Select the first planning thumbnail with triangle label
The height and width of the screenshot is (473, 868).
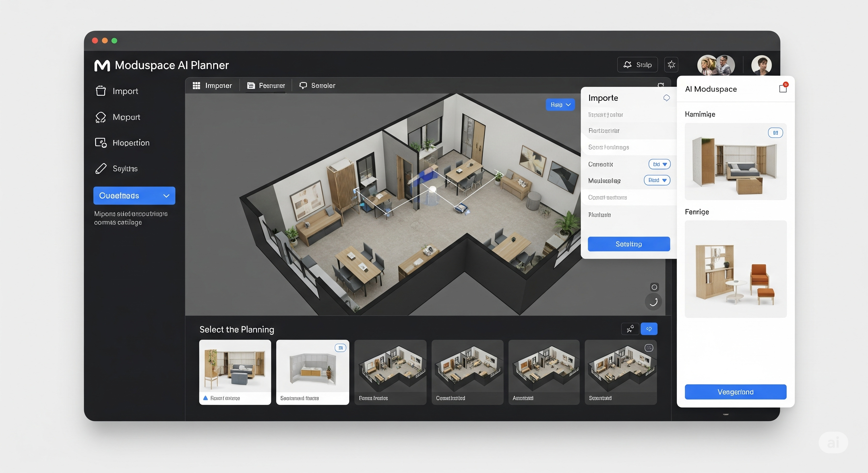pos(235,372)
